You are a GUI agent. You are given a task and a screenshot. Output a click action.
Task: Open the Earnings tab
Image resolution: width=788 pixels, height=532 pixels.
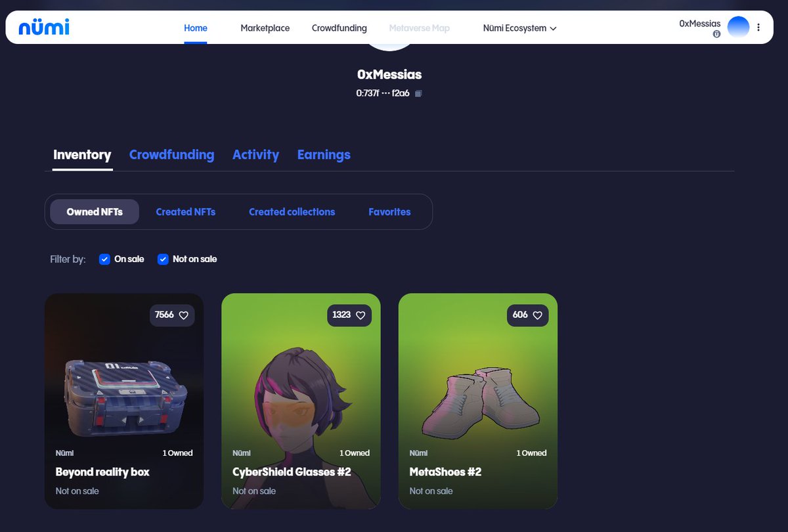pyautogui.click(x=324, y=154)
